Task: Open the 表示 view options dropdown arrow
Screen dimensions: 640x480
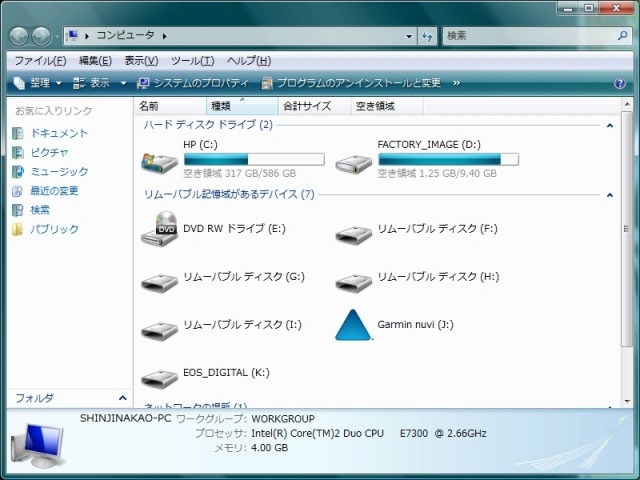Action: coord(123,83)
